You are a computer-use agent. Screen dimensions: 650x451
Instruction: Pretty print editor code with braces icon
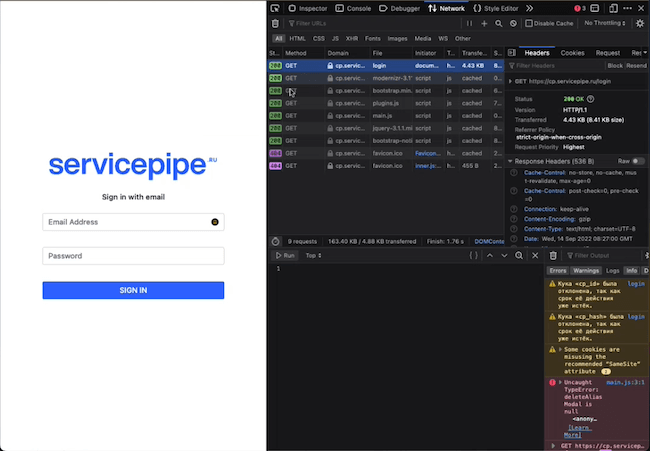pos(473,255)
